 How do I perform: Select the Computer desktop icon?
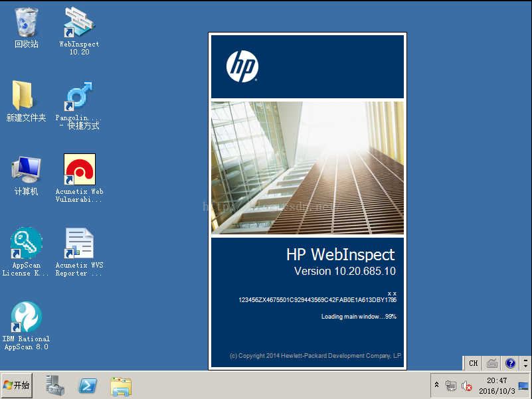click(26, 176)
